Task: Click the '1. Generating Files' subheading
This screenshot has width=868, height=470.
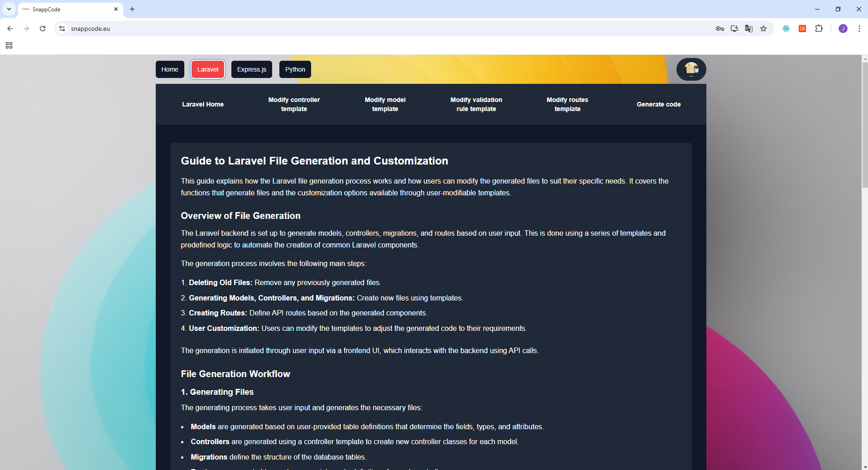Action: tap(217, 392)
